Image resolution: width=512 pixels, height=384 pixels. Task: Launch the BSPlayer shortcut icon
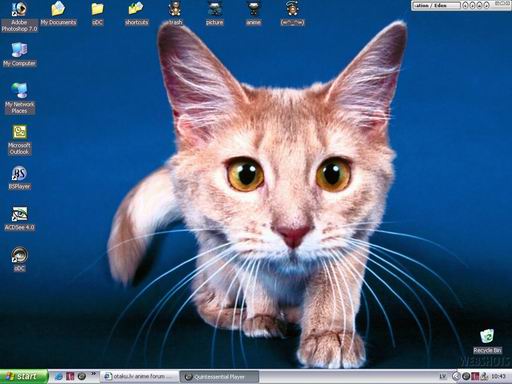(19, 178)
